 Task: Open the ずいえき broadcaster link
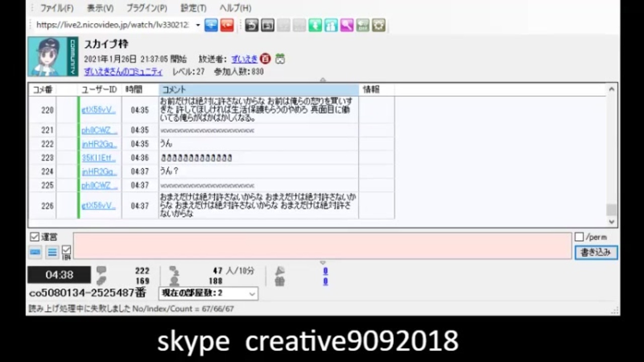(244, 59)
